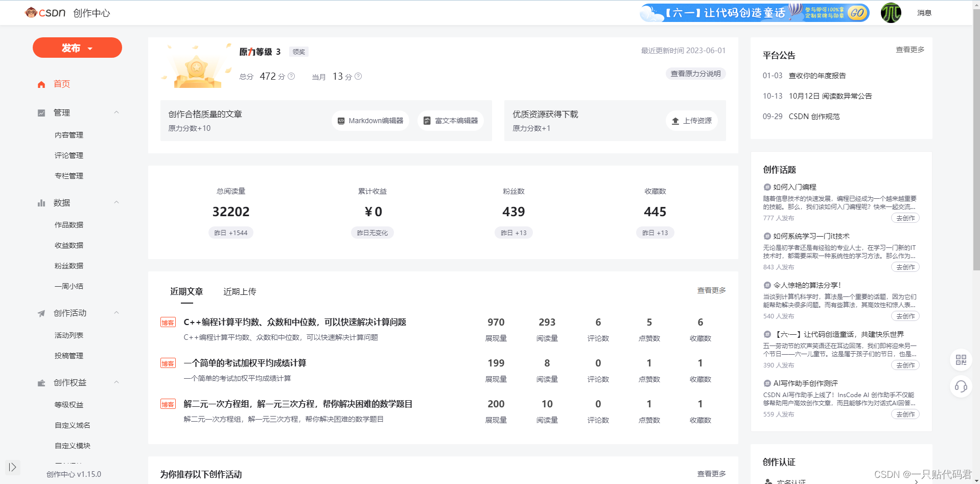This screenshot has width=980, height=484.
Task: Click 查看更多 in 平台公告
Action: (910, 50)
